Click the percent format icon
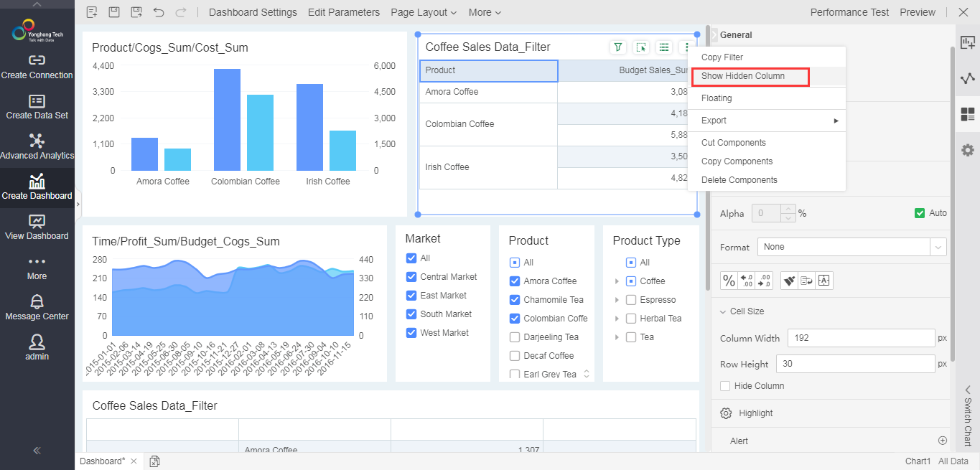The height and width of the screenshot is (470, 980). (729, 281)
